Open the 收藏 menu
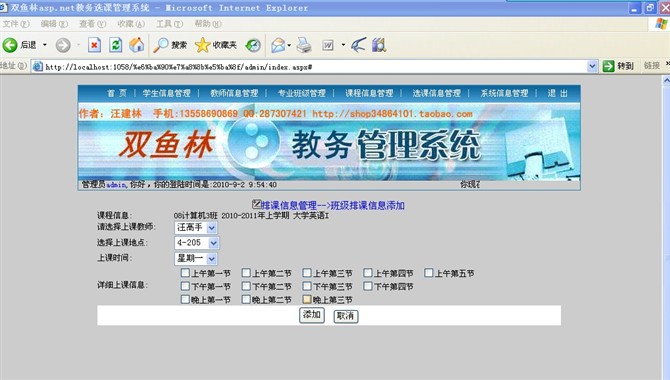Screen dimensions: 670x380 [131, 24]
